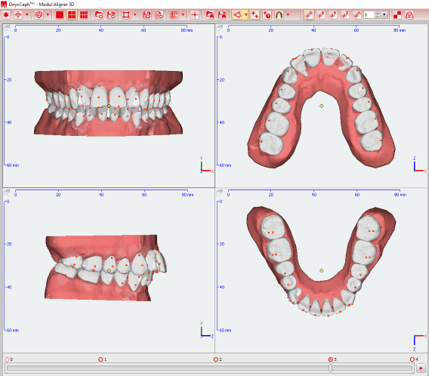Choose the six-pane grid layout icon
Image resolution: width=429 pixels, height=376 pixels.
[84, 15]
